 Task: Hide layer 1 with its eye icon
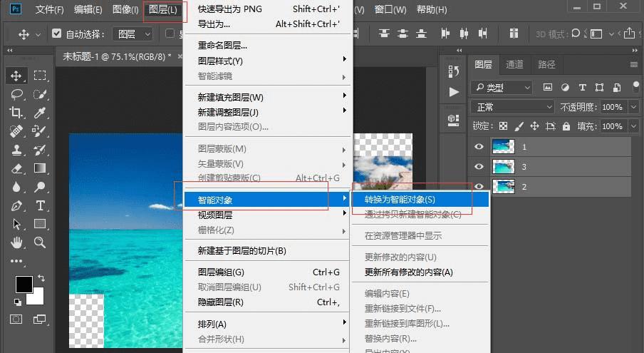pyautogui.click(x=479, y=147)
